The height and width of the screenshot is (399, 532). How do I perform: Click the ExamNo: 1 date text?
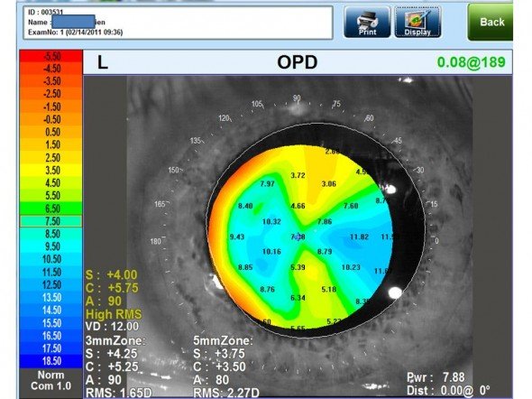click(x=76, y=32)
